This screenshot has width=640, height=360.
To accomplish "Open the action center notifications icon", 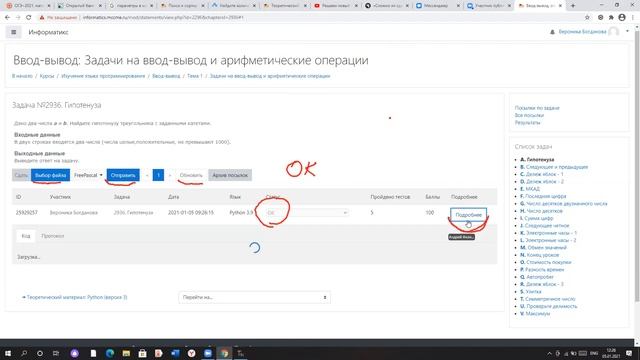I will pos(629,353).
